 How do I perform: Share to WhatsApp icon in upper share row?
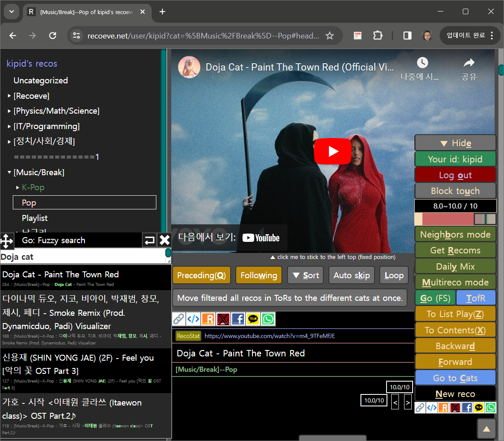(268, 319)
